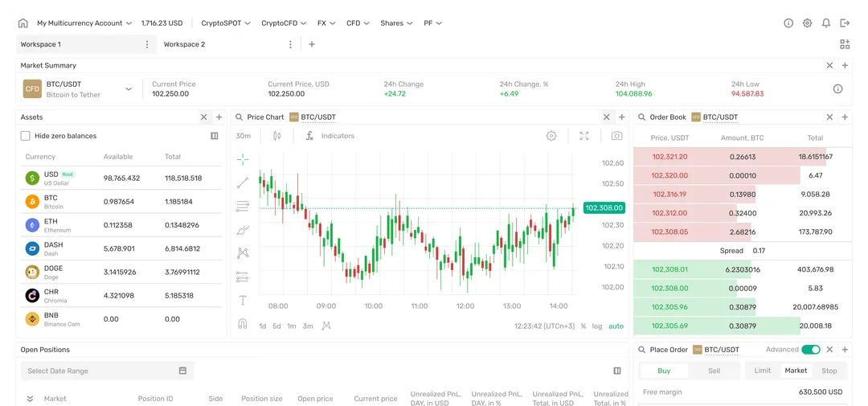Set chart range to 1d

click(262, 326)
